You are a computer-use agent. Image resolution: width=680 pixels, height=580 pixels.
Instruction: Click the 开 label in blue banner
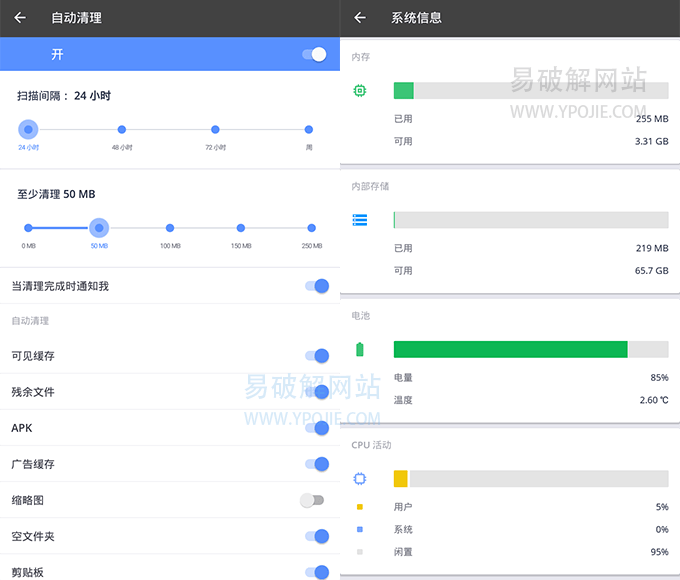[x=57, y=54]
